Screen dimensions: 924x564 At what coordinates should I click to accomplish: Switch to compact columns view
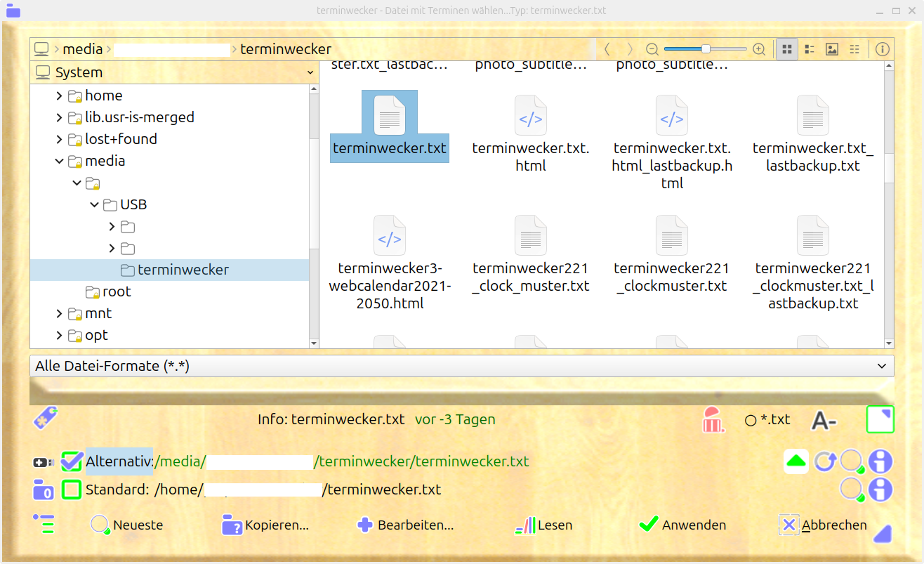point(854,49)
